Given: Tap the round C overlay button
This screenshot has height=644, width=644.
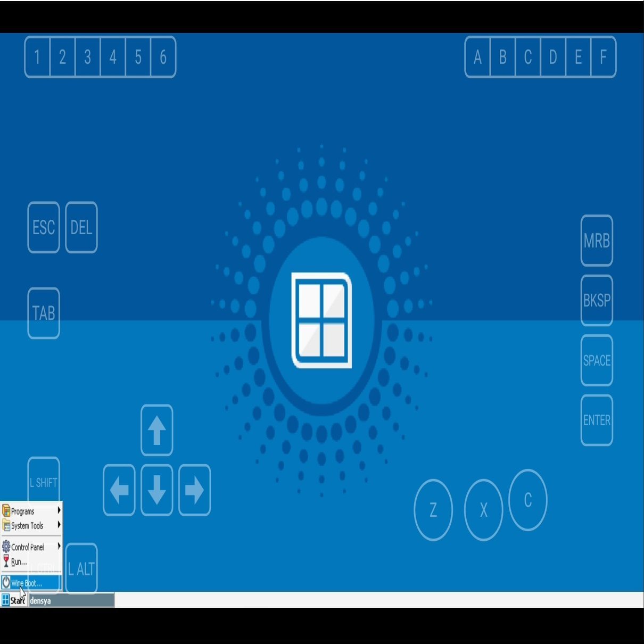Looking at the screenshot, I should coord(527,500).
